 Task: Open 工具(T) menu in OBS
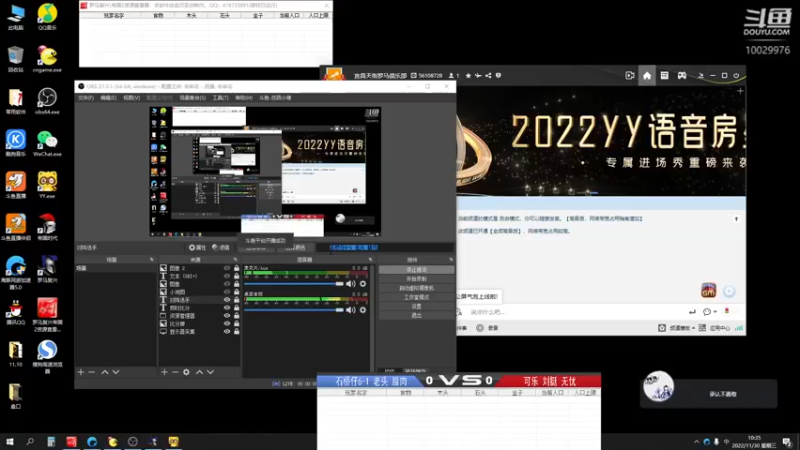[x=220, y=97]
